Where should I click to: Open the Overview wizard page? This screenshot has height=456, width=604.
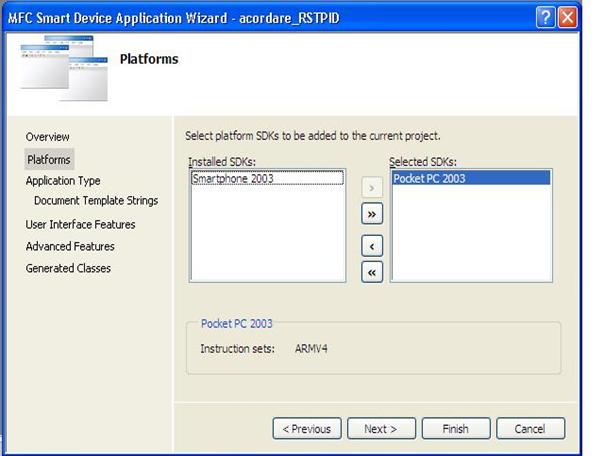[47, 137]
